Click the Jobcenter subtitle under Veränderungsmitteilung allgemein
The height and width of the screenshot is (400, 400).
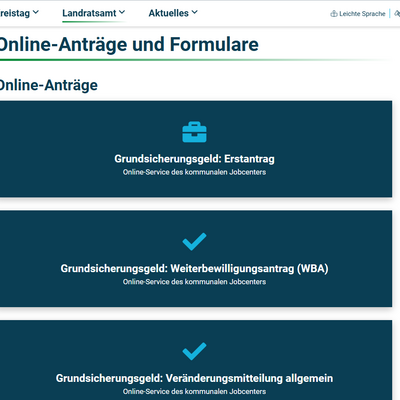pyautogui.click(x=194, y=392)
